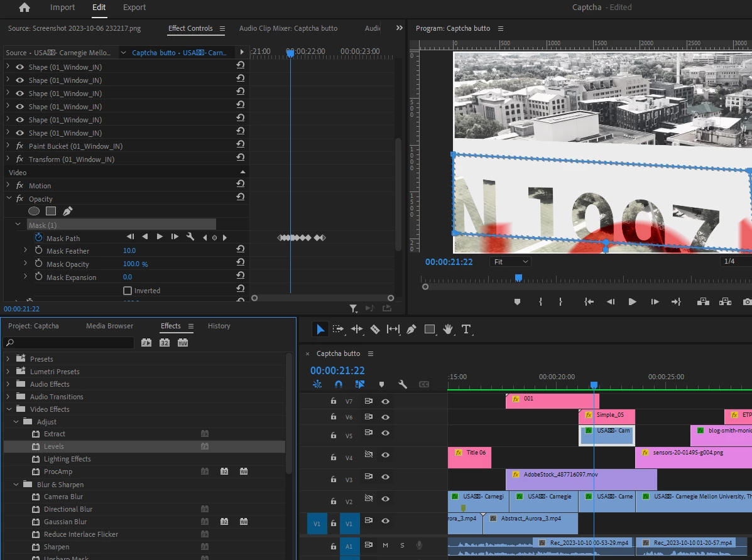Screen dimensions: 752x560
Task: Mute audio track A1
Action: coord(385,545)
